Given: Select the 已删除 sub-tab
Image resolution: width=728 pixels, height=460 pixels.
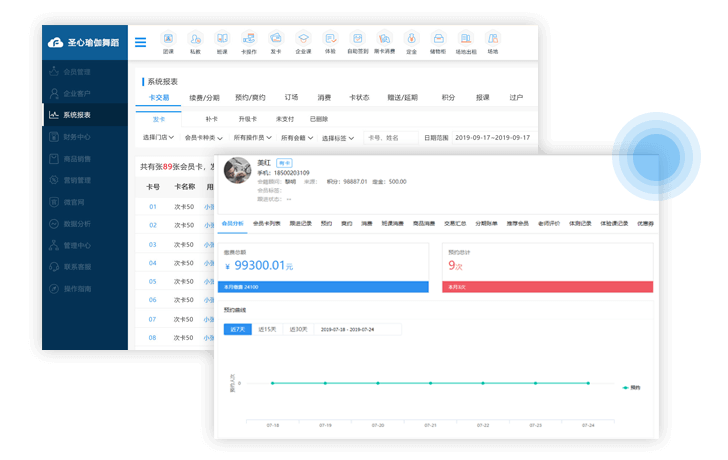Looking at the screenshot, I should click(x=319, y=119).
